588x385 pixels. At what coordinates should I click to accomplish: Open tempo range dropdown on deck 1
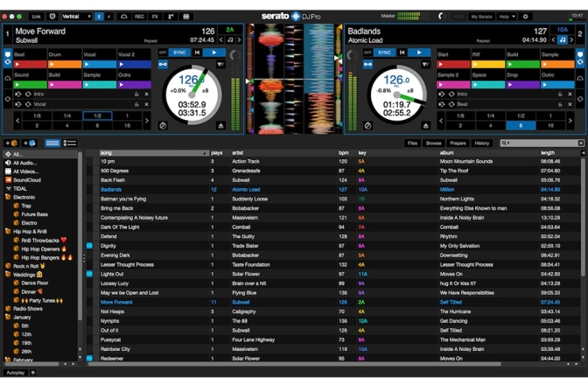(220, 65)
